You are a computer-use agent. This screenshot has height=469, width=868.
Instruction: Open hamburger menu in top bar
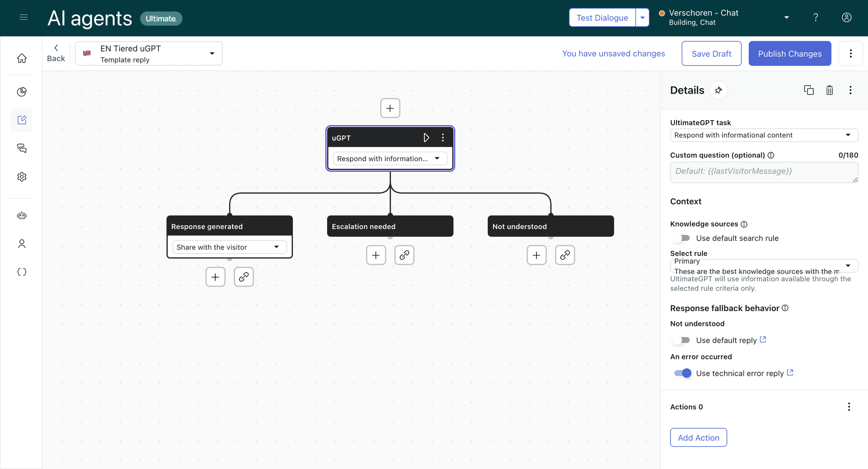pyautogui.click(x=23, y=17)
